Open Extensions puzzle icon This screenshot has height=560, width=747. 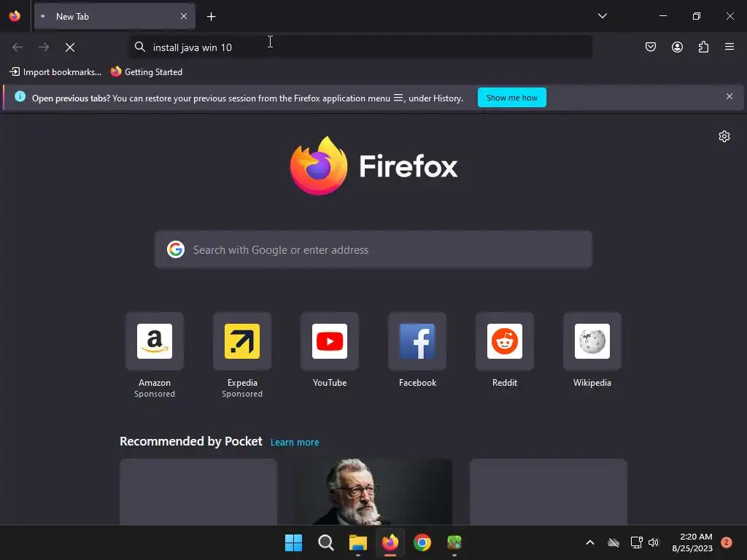click(703, 47)
